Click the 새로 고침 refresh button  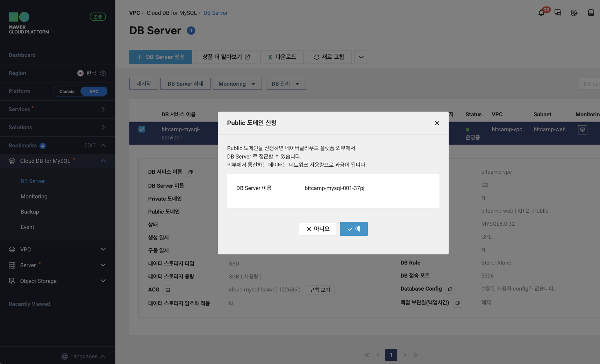tap(329, 57)
